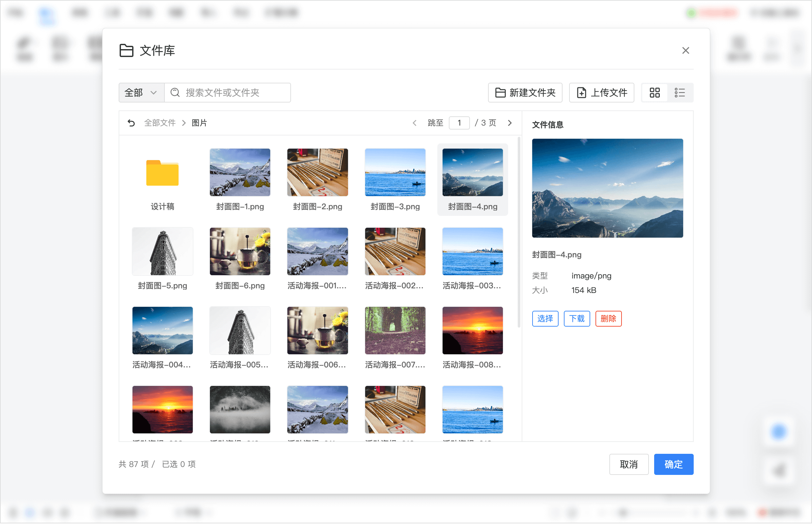Click the page number input field

click(x=459, y=123)
